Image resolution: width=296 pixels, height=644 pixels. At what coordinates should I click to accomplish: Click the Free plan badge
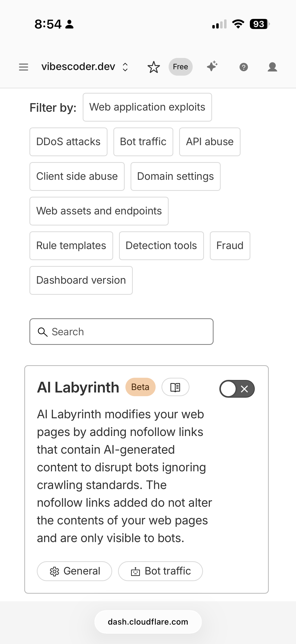[x=180, y=67]
